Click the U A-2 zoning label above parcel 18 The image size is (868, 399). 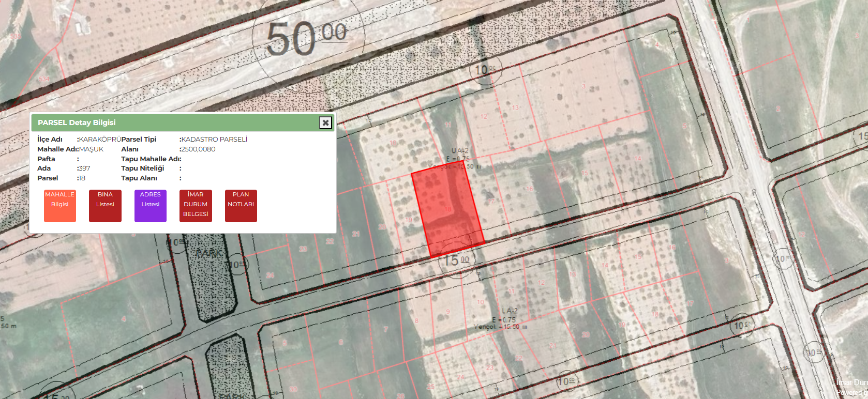click(x=459, y=151)
